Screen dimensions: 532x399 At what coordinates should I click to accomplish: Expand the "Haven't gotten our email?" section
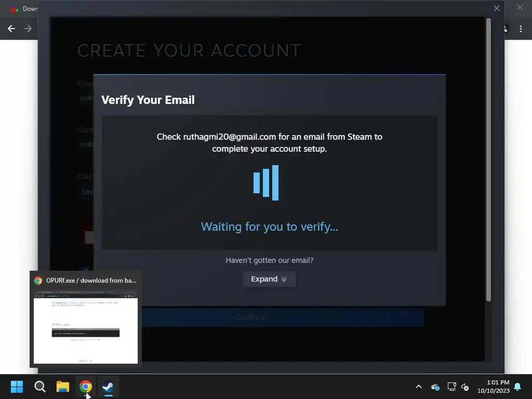pyautogui.click(x=270, y=279)
